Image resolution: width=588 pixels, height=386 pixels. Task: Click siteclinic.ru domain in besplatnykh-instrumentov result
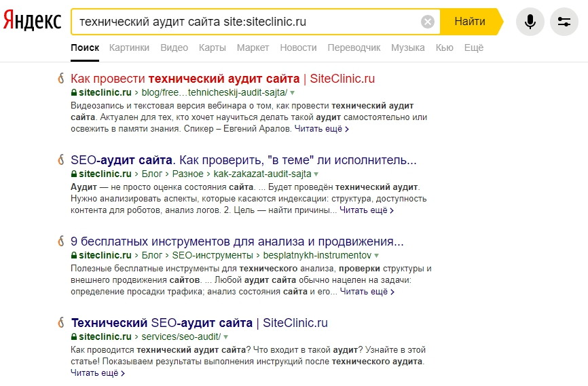[x=105, y=255]
